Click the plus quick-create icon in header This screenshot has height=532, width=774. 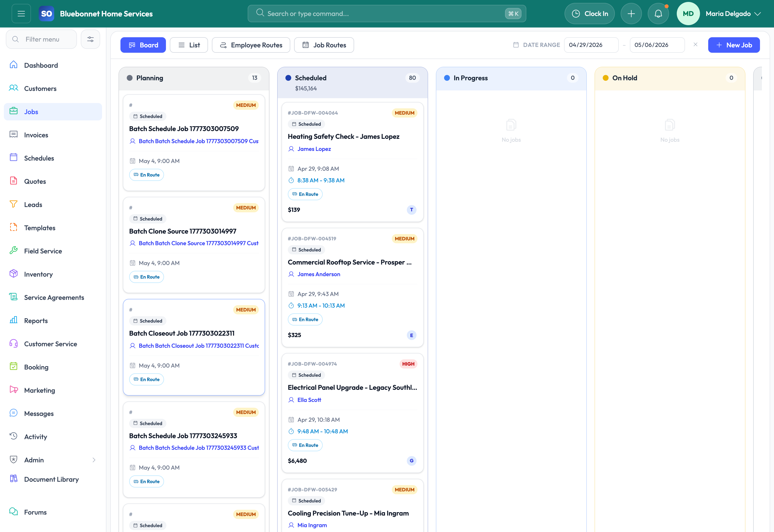631,14
